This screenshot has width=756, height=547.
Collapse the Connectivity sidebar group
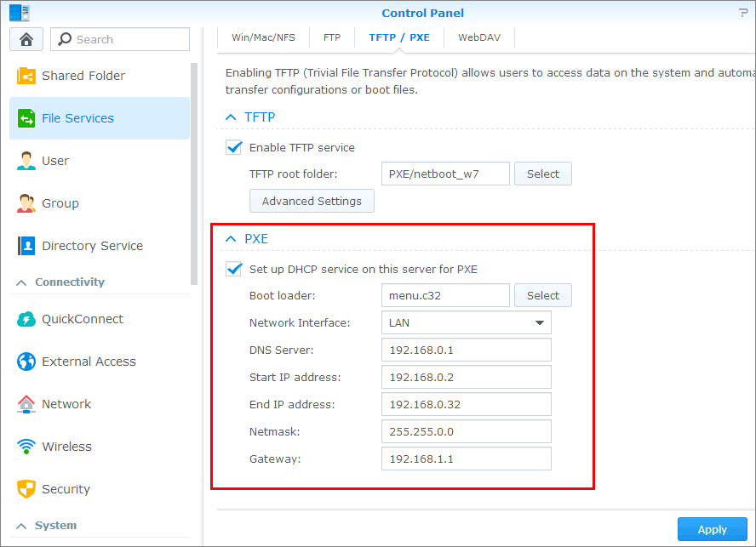21,282
